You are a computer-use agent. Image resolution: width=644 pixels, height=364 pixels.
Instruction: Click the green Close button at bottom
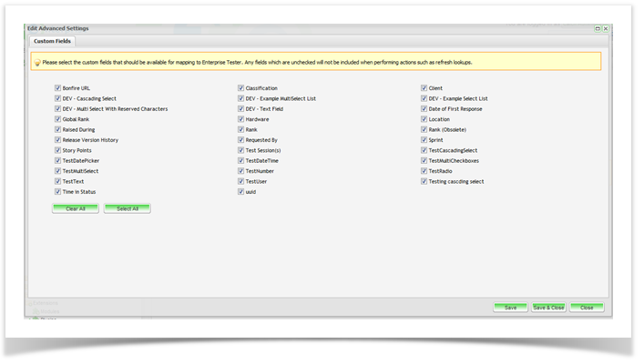tap(587, 308)
